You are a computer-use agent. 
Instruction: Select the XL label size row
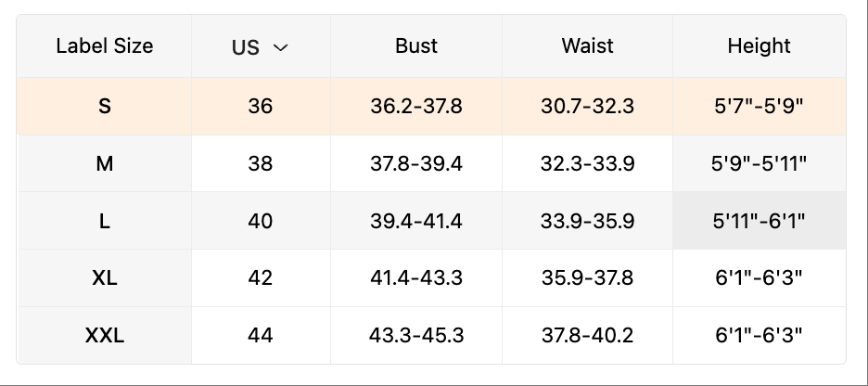[105, 277]
